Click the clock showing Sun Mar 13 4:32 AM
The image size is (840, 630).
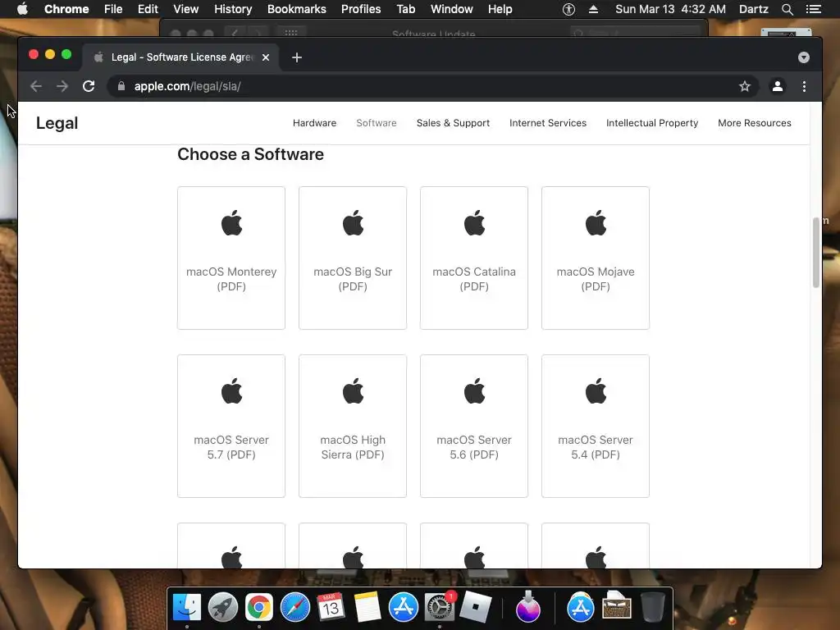point(670,9)
